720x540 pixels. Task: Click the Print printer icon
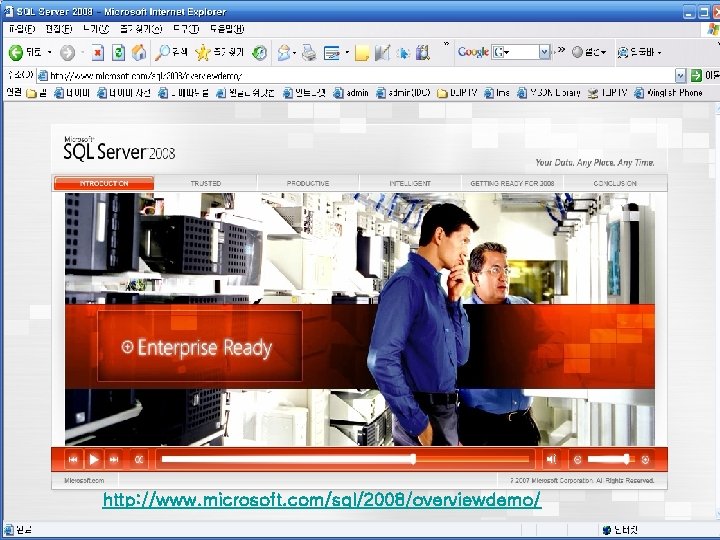(309, 53)
